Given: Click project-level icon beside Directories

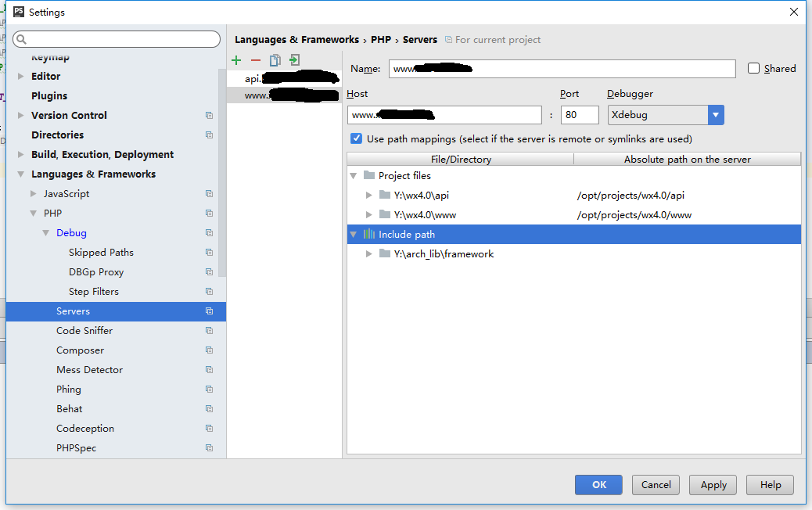Looking at the screenshot, I should point(209,135).
